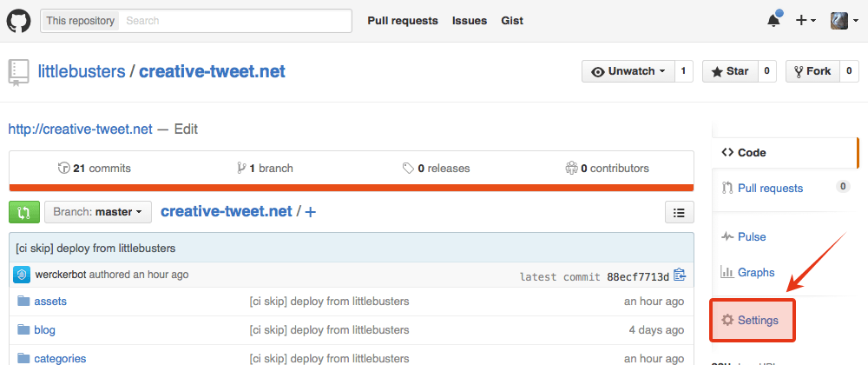868x365 pixels.
Task: Open the user avatar profile dropdown
Action: [843, 20]
